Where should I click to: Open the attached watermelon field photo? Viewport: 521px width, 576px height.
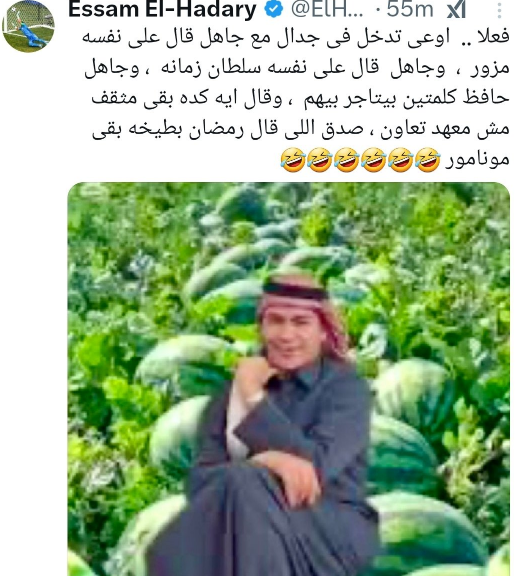(x=288, y=379)
